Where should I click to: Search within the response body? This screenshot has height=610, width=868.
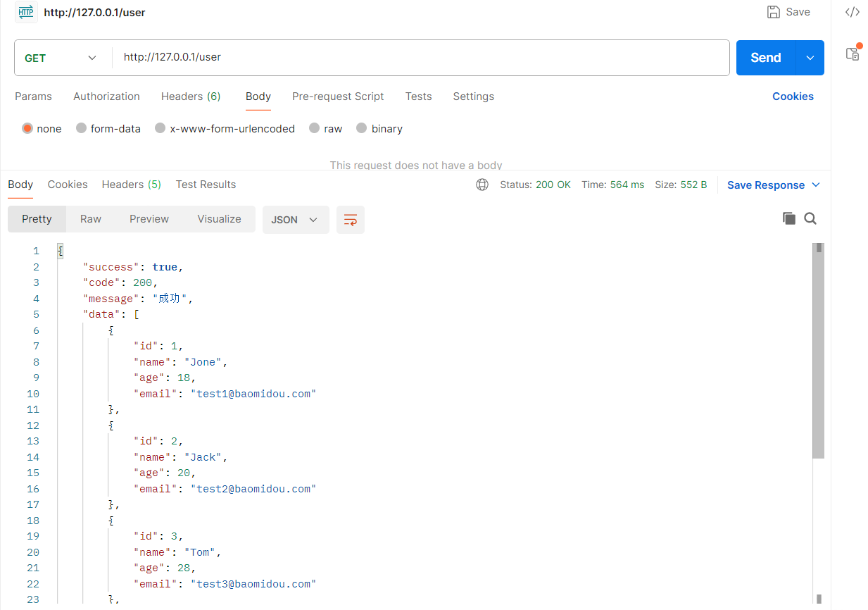click(x=810, y=219)
